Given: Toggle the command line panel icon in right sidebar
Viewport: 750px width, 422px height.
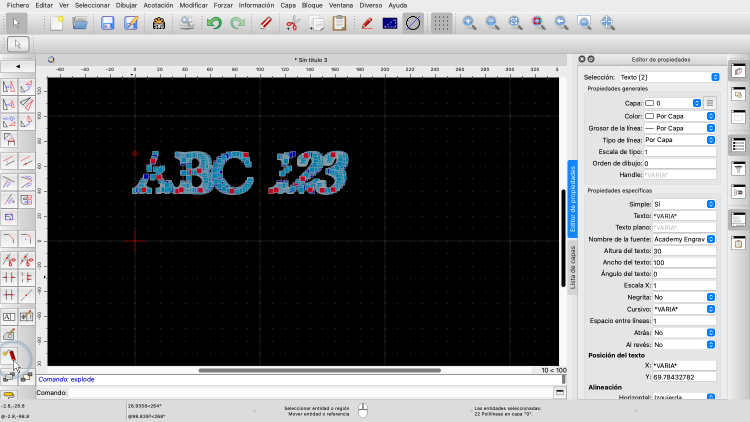Looking at the screenshot, I should (739, 220).
